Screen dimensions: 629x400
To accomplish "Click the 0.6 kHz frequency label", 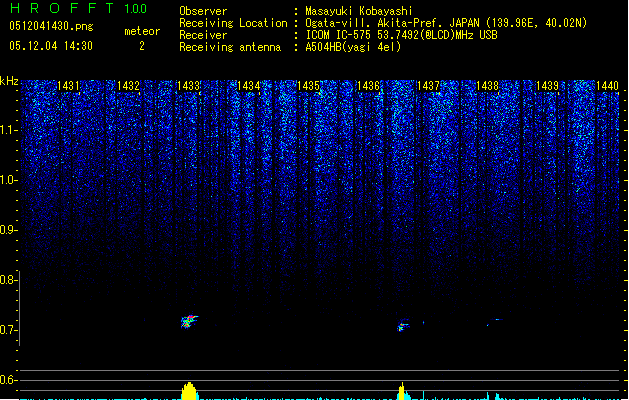I will click(x=8, y=380).
